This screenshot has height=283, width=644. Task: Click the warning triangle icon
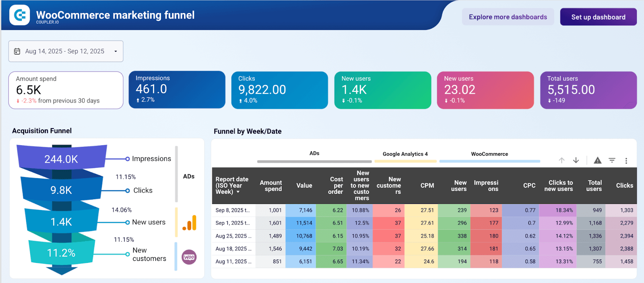click(598, 160)
